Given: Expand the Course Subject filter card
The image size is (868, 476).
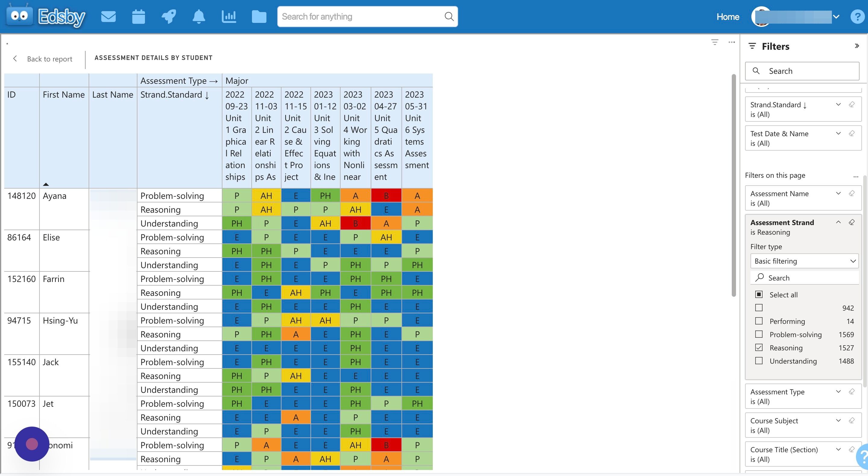Looking at the screenshot, I should 838,421.
